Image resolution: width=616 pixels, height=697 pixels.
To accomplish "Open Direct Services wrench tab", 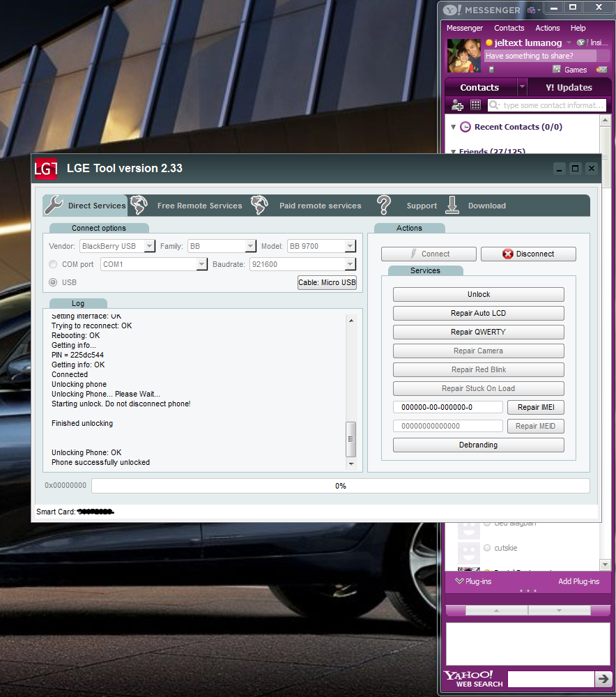I will coord(86,206).
